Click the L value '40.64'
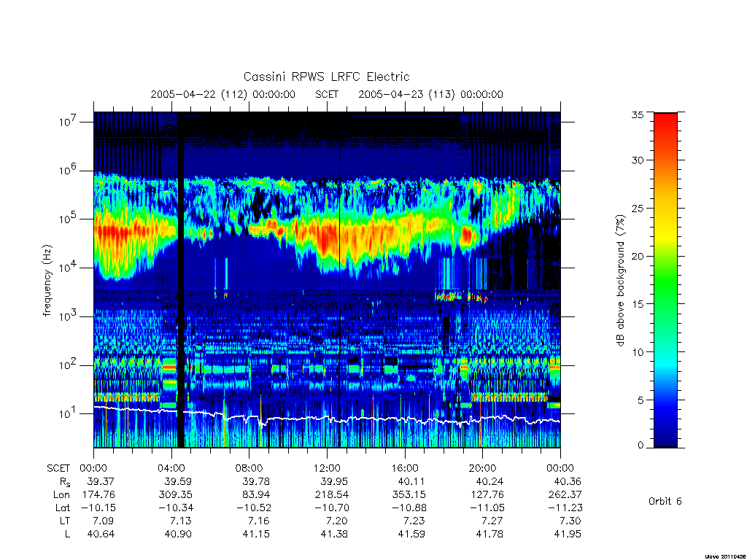 [101, 534]
